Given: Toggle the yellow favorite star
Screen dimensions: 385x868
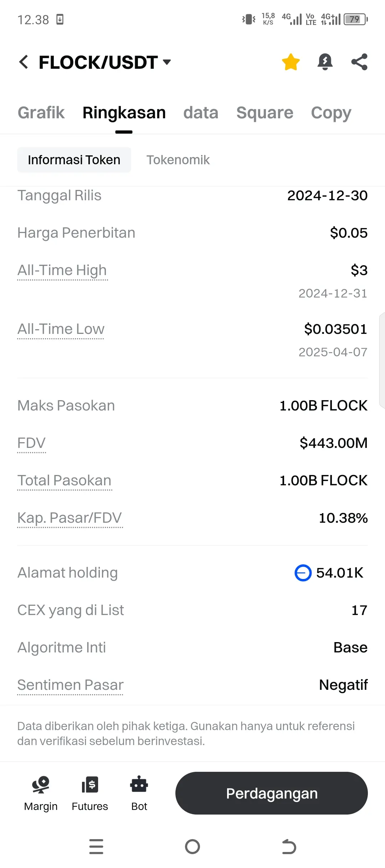Looking at the screenshot, I should point(291,62).
